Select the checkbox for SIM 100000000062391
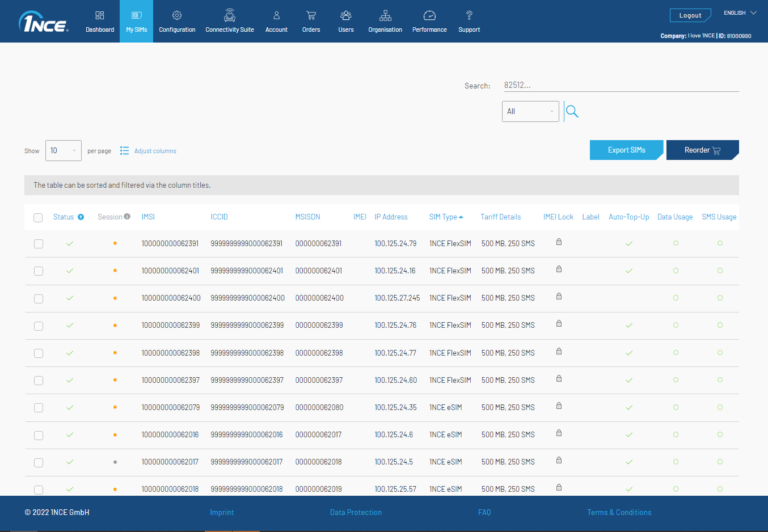 39,244
